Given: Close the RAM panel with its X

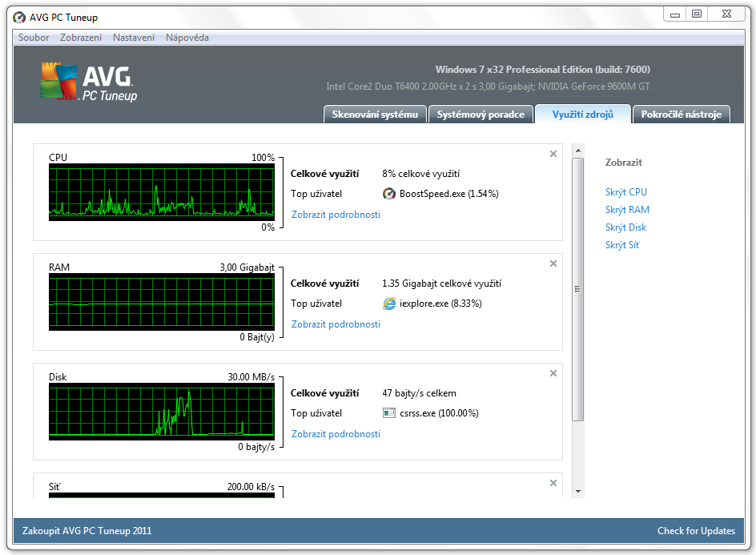Looking at the screenshot, I should (553, 263).
